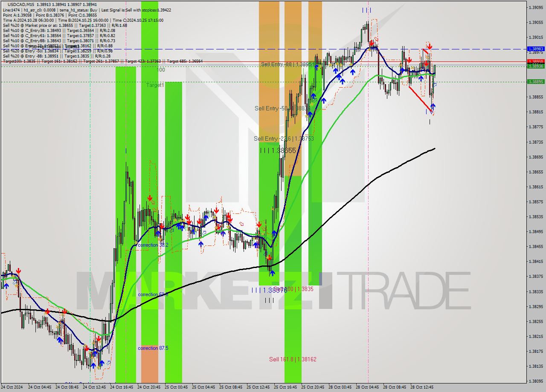Click the 'Sell %10 @ C_Entry88' line
The height and width of the screenshot is (392, 546).
[59, 40]
